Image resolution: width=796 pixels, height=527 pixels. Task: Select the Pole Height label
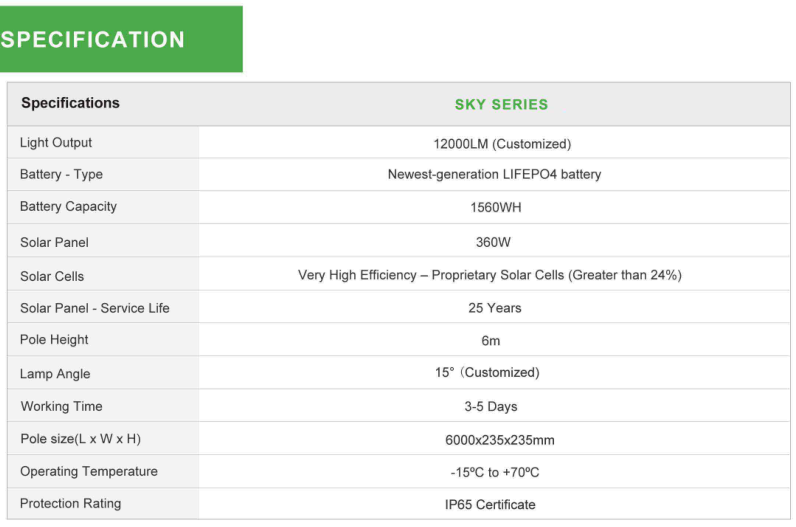tap(54, 340)
